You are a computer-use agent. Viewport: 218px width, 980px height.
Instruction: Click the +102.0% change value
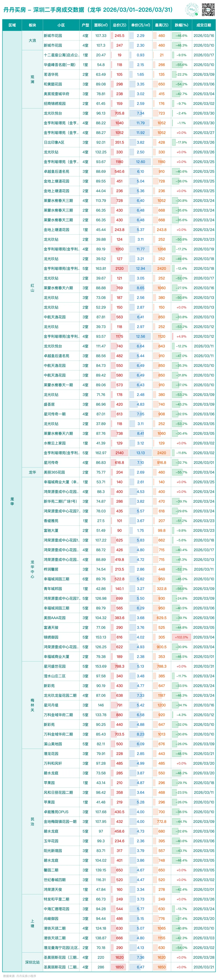tap(181, 637)
